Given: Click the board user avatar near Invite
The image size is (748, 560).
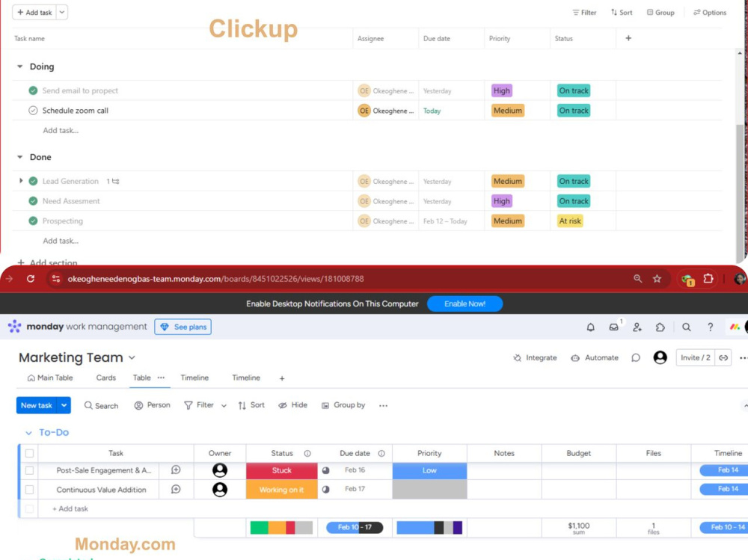Looking at the screenshot, I should (x=660, y=357).
